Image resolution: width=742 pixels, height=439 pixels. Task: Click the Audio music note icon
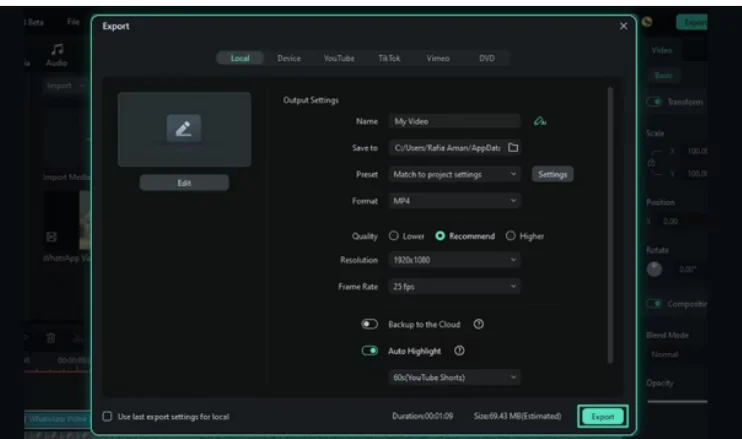(57, 48)
